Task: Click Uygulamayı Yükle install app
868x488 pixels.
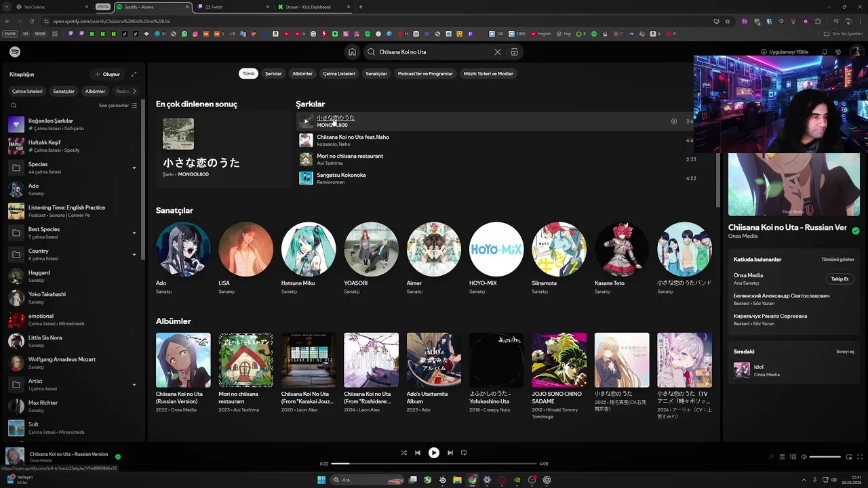Action: click(x=785, y=52)
